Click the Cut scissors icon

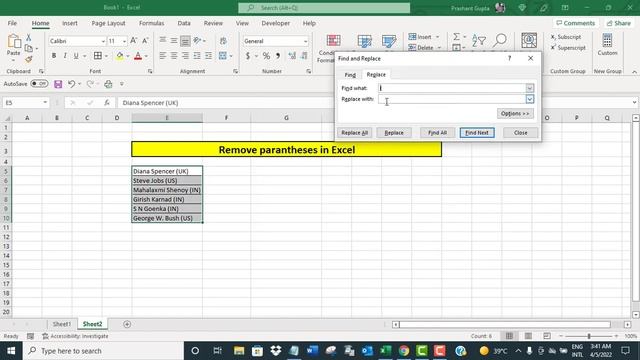(x=29, y=38)
